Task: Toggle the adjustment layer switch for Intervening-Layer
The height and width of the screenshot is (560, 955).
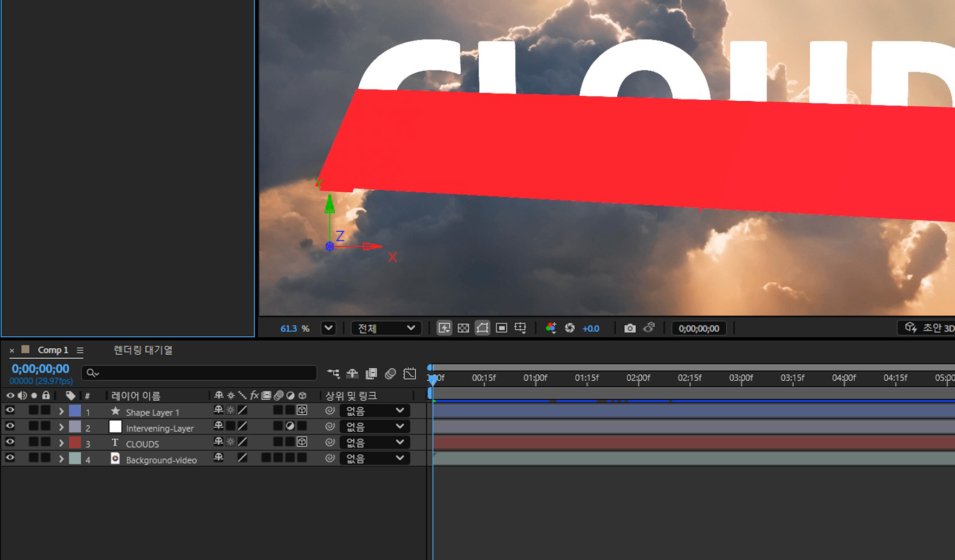Action: [x=290, y=426]
